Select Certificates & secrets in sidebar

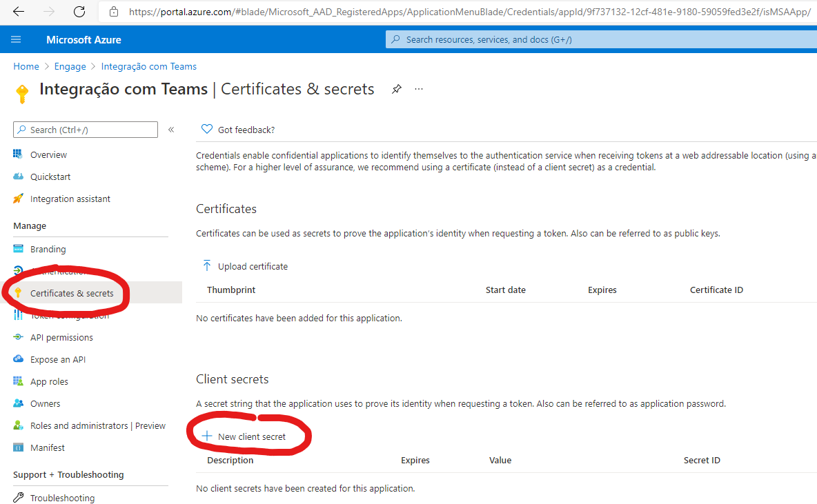coord(71,293)
